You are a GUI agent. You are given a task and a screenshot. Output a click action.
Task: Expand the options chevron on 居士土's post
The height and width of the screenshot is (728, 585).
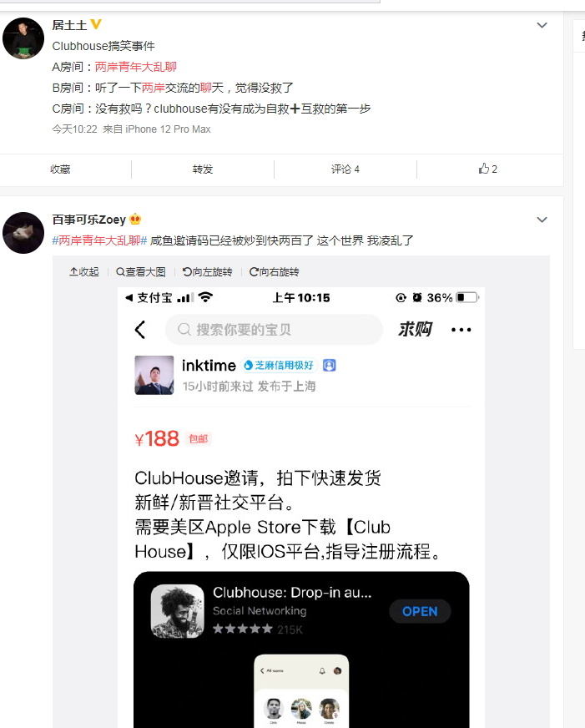click(x=542, y=25)
